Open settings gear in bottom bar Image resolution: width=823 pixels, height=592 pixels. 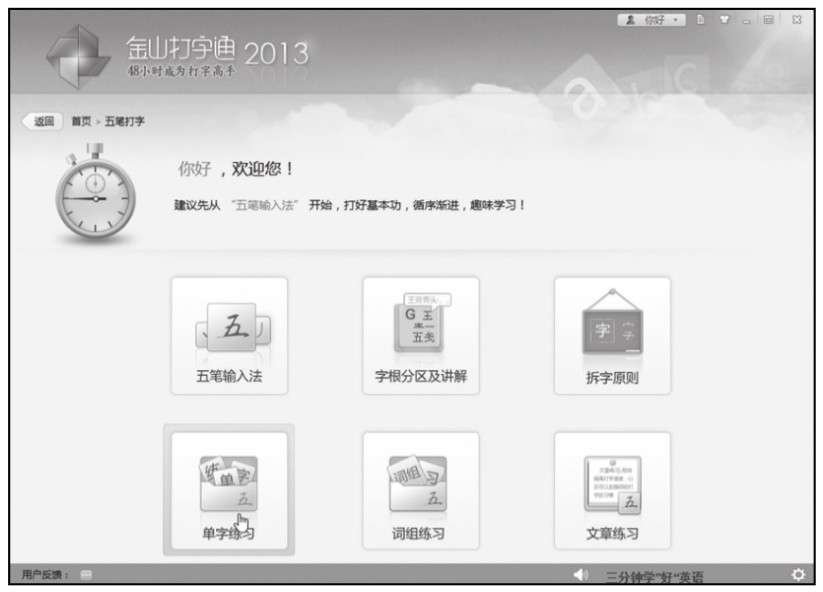[798, 575]
